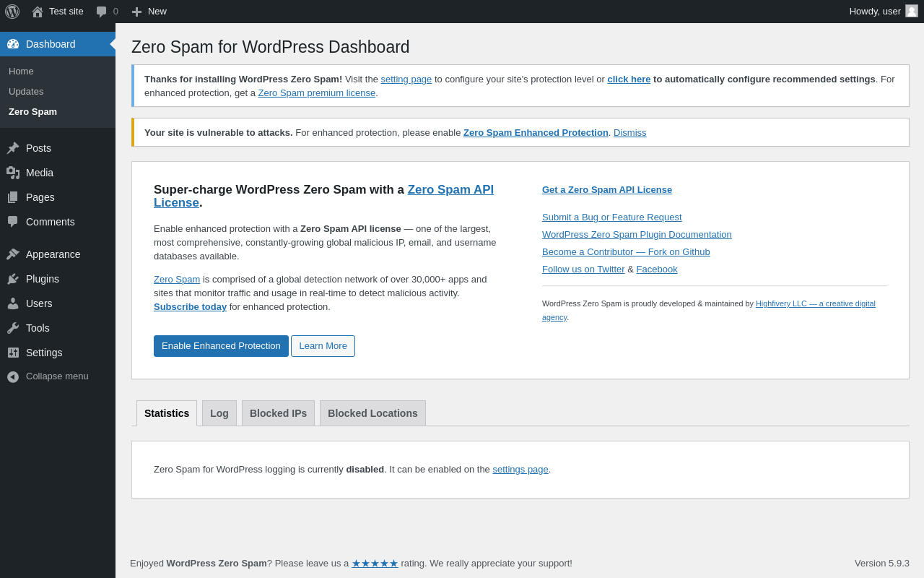Open the setting page link in notice
The width and height of the screenshot is (924, 578).
coord(406,79)
